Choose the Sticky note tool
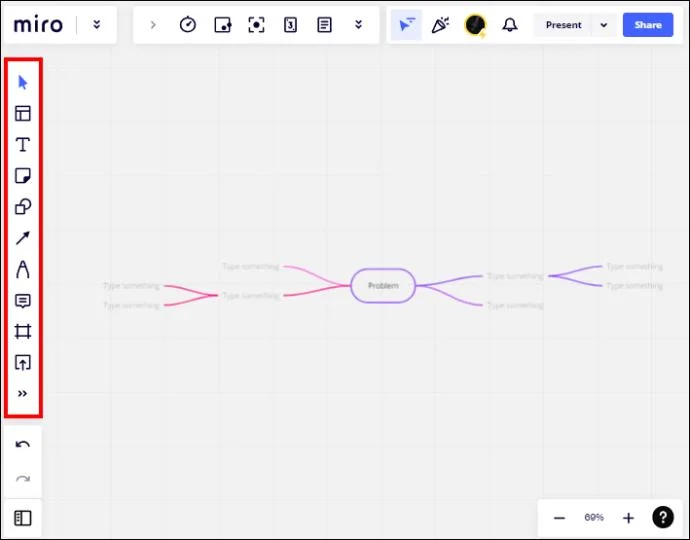Screen dimensions: 690x540 pos(23,176)
